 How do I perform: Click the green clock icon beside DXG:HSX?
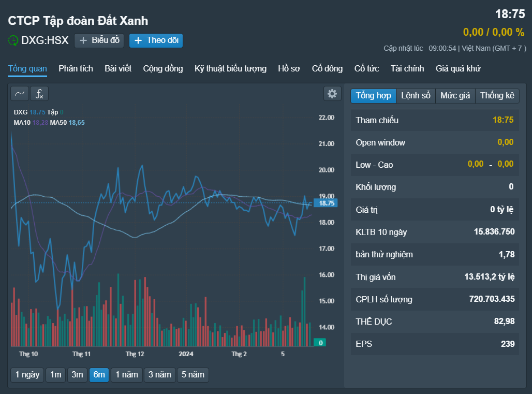13,40
